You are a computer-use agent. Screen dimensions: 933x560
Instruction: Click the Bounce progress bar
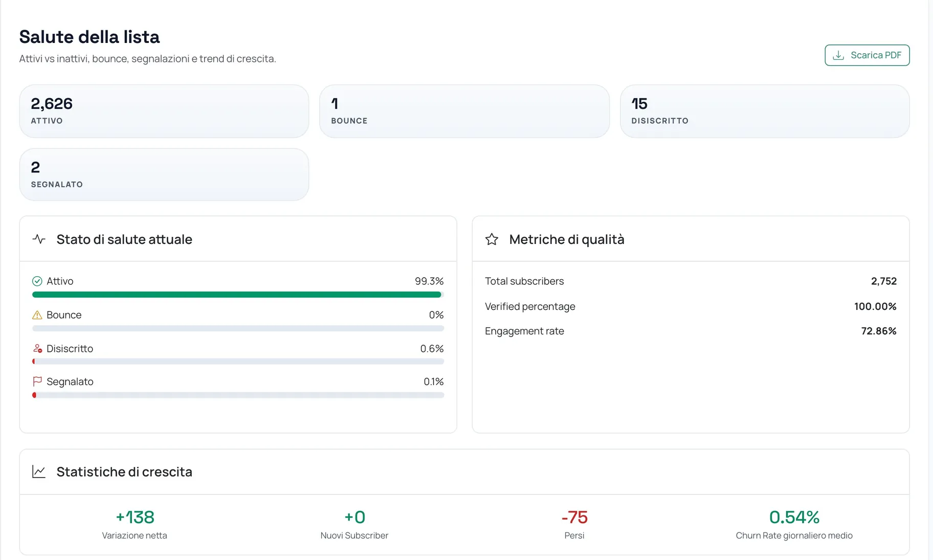[238, 328]
